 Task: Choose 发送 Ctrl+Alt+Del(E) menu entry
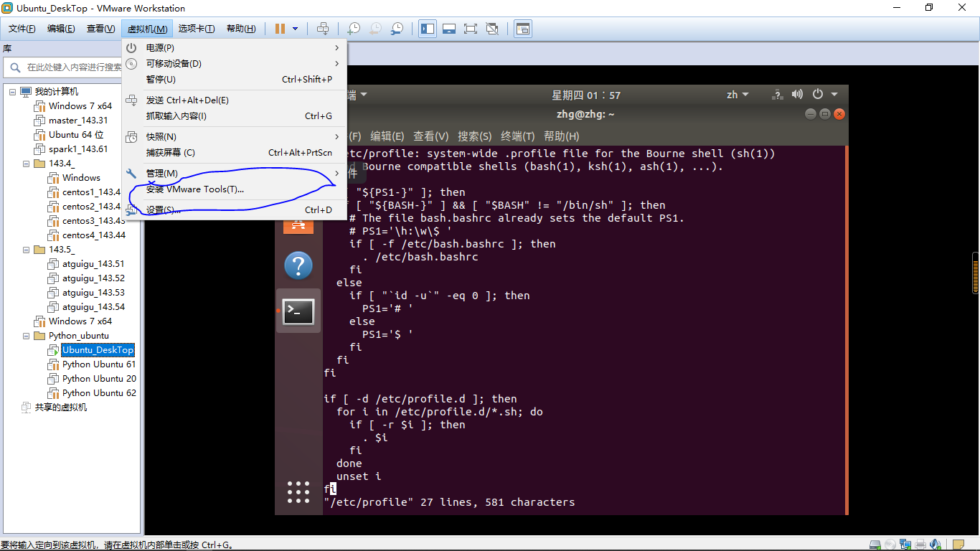point(235,100)
